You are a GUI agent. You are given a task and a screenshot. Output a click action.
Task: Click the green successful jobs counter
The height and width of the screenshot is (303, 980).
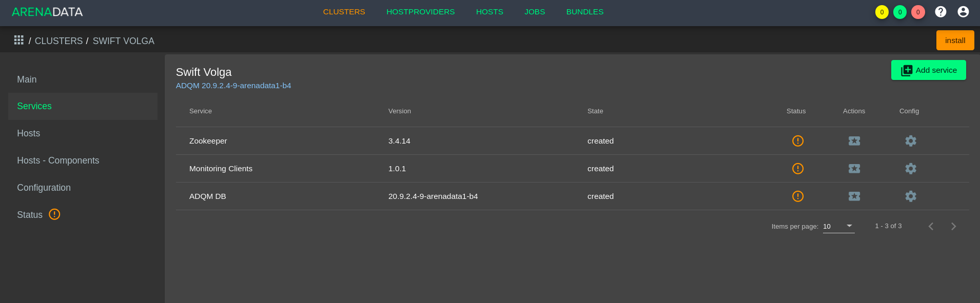pos(900,12)
